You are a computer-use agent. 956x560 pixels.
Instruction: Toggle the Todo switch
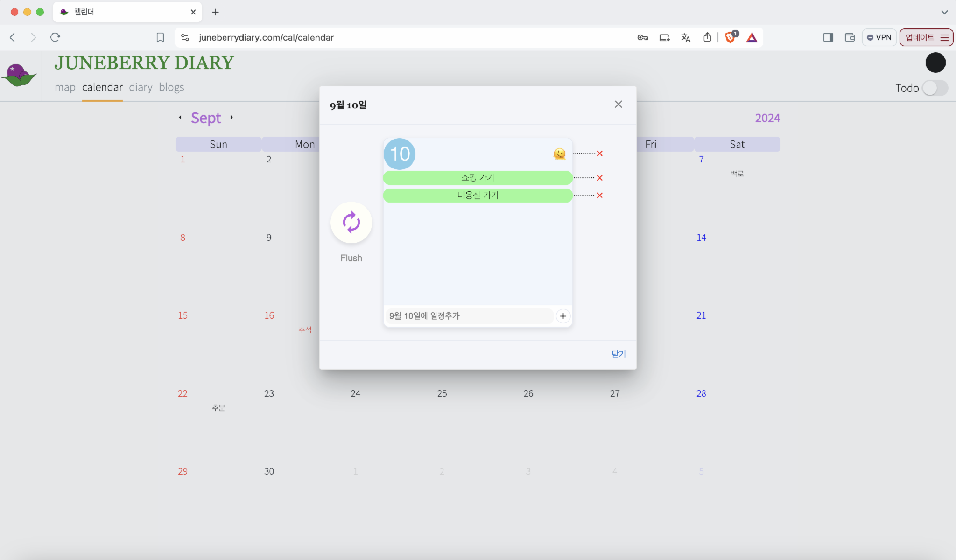tap(935, 88)
